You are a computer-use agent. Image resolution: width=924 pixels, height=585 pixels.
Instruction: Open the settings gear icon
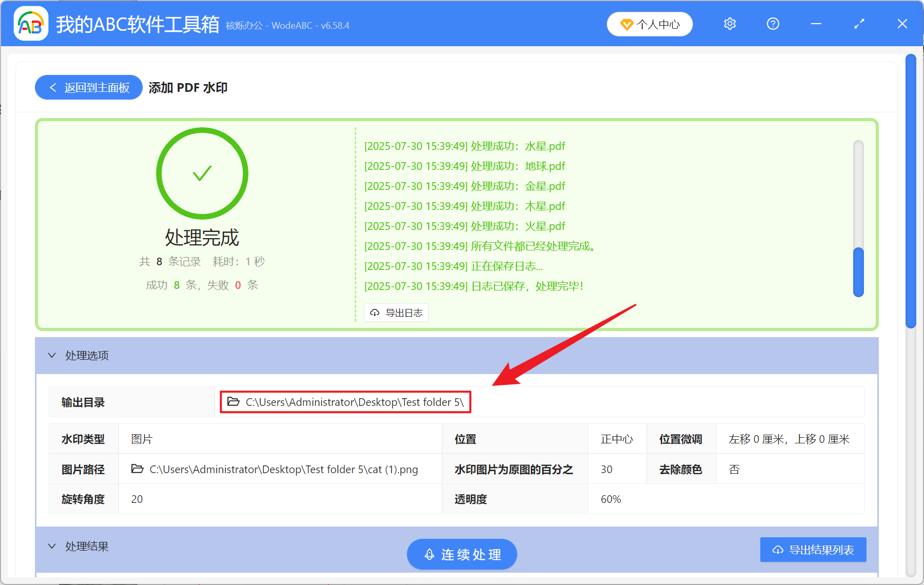tap(729, 24)
